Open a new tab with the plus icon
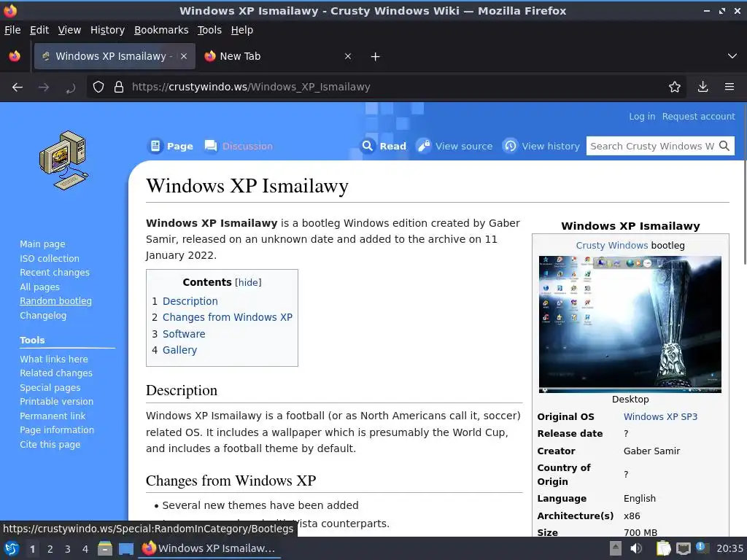 [x=376, y=57]
